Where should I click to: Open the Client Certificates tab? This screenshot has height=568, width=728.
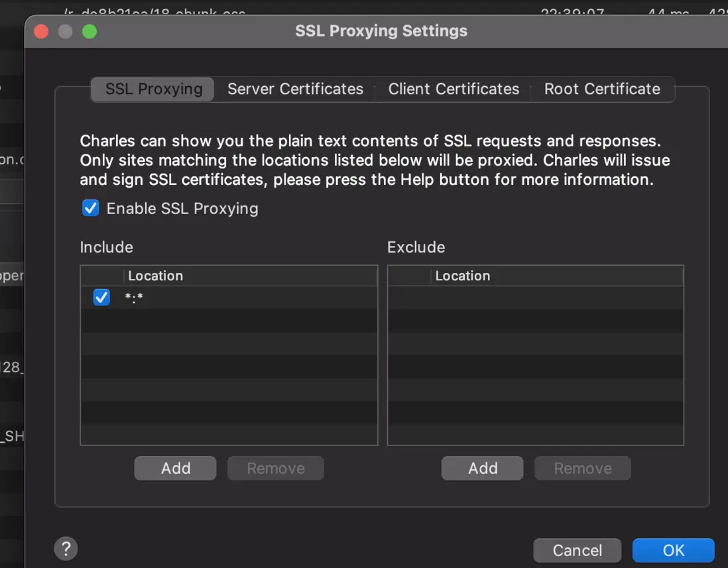[x=454, y=89]
